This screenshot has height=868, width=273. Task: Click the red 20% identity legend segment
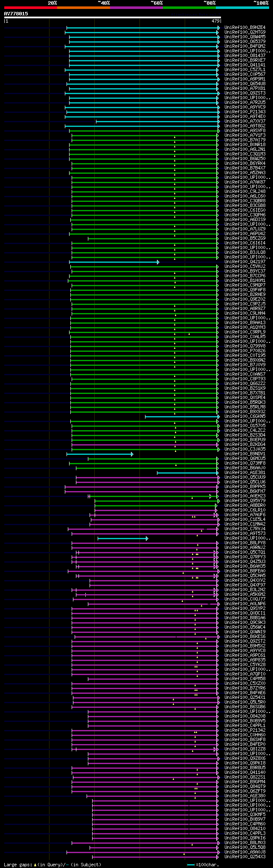[30, 8]
